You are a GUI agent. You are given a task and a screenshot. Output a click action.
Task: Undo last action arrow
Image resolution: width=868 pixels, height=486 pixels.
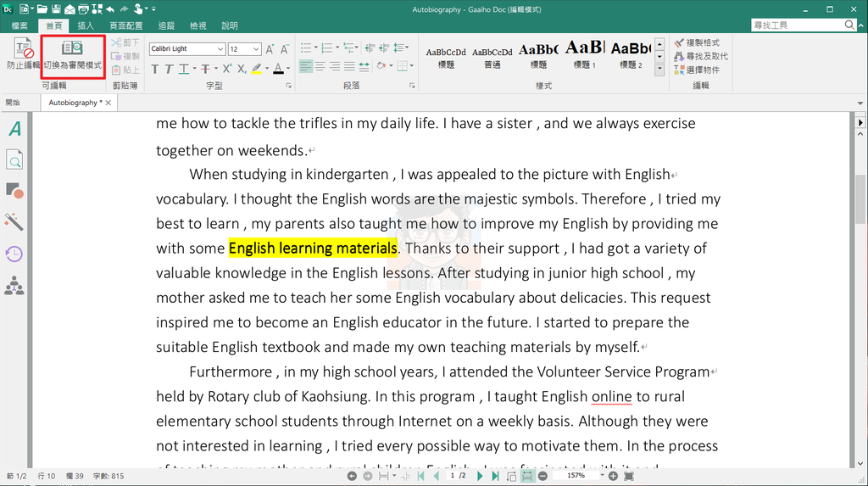pyautogui.click(x=110, y=8)
